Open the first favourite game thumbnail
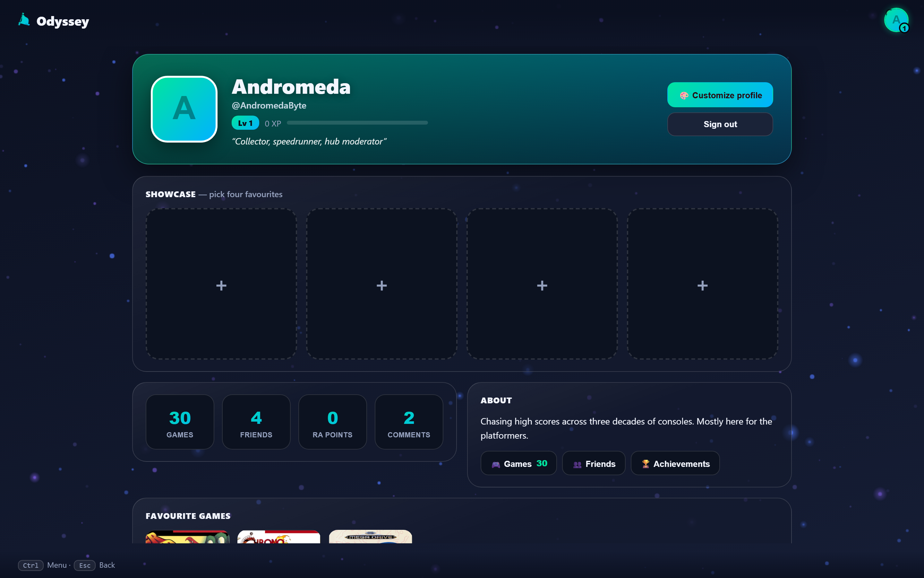The image size is (924, 578). click(187, 536)
